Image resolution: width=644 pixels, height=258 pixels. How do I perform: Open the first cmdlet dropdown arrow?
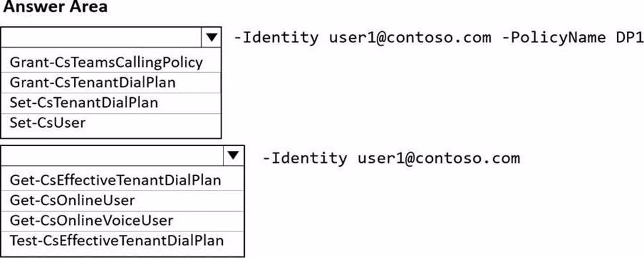click(x=211, y=38)
